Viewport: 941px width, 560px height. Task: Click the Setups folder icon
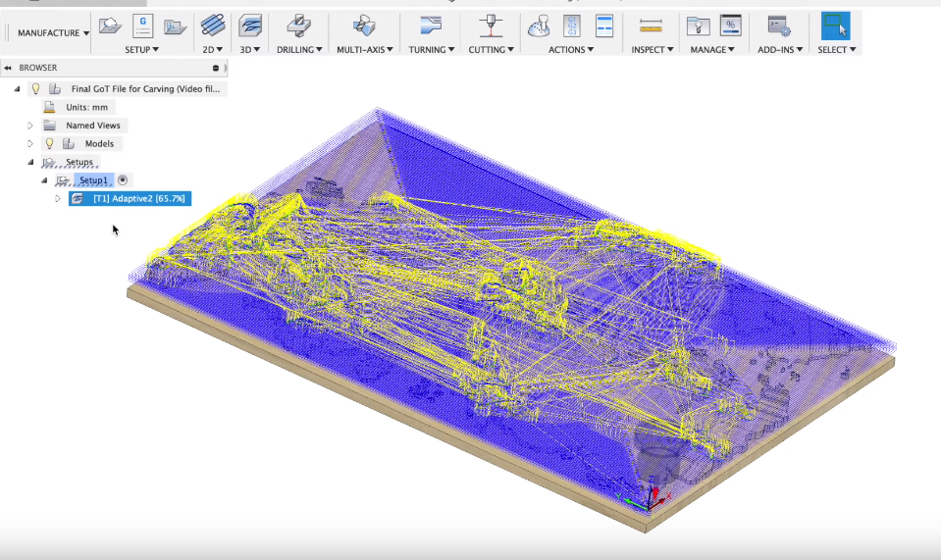(x=49, y=162)
